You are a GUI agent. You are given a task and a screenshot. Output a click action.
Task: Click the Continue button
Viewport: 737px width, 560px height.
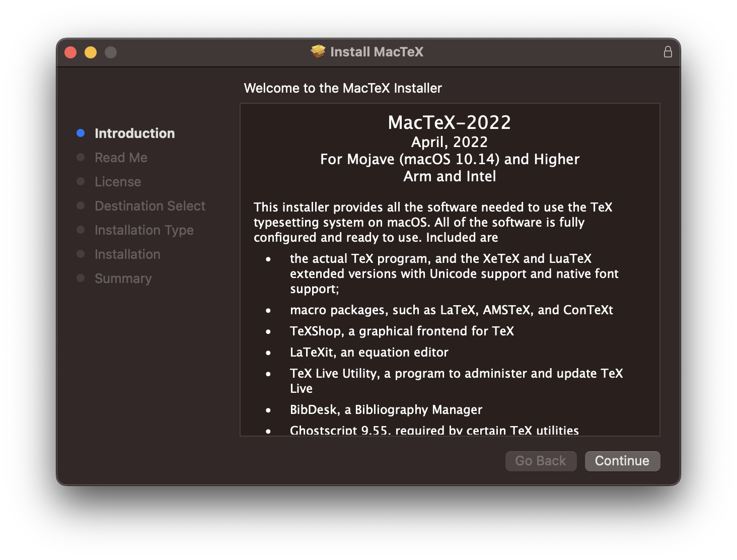click(622, 461)
